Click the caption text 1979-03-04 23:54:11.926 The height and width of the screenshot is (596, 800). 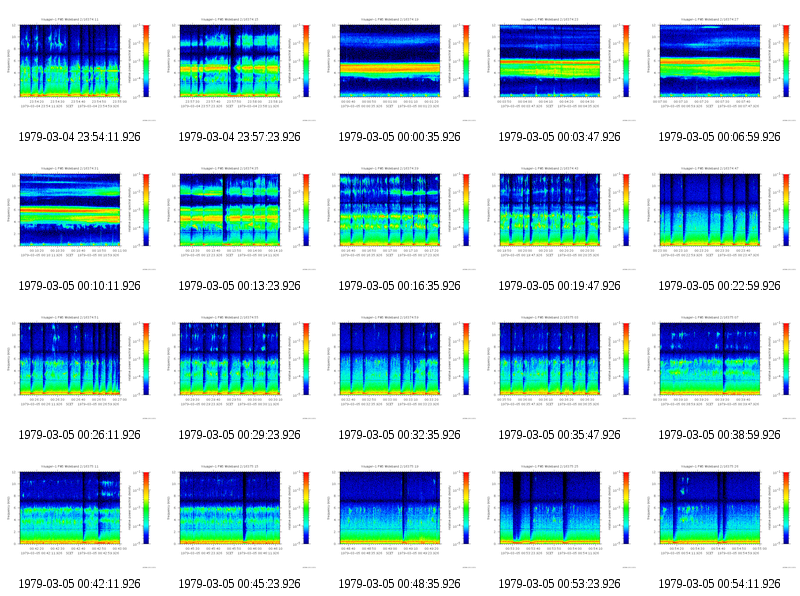80,137
